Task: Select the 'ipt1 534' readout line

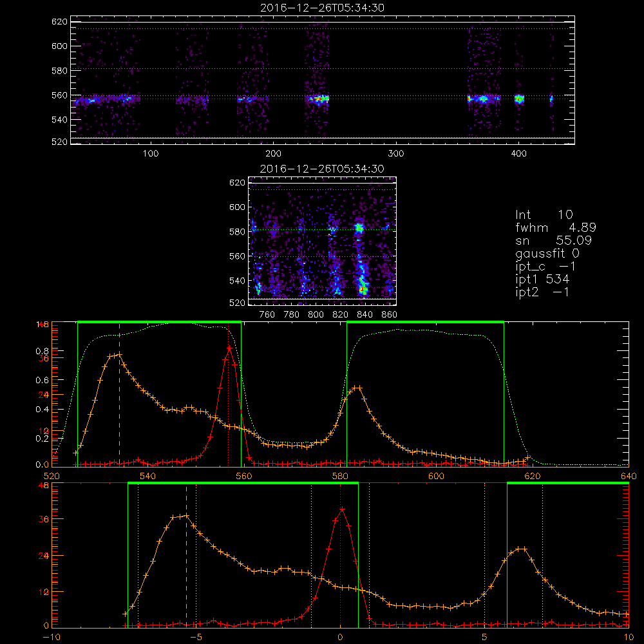Action: click(x=542, y=279)
